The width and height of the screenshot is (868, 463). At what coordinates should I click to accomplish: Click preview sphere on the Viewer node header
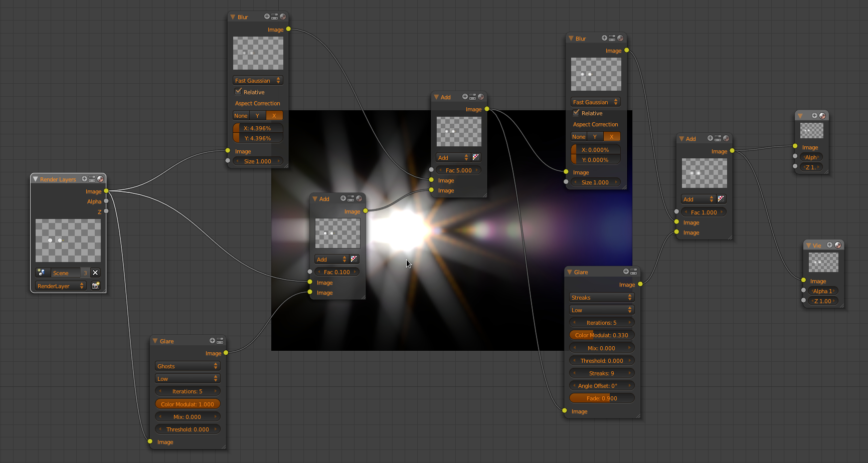[838, 245]
